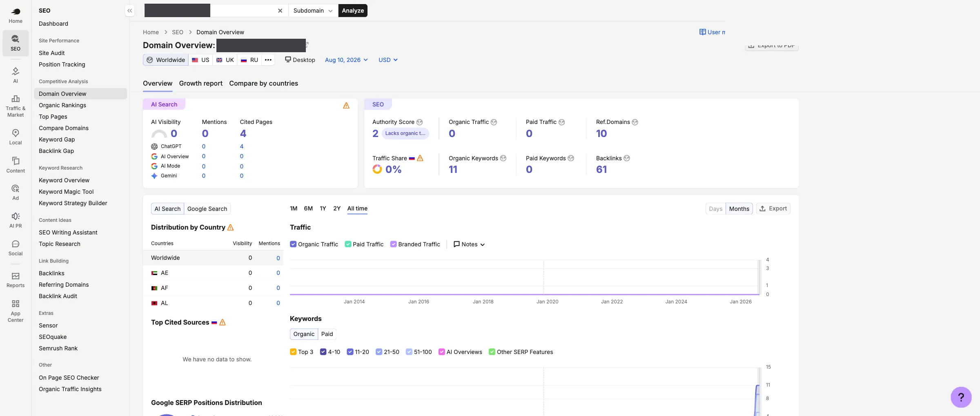Switch to Compare by countries tab
Viewport: 980px width, 416px height.
coord(263,83)
